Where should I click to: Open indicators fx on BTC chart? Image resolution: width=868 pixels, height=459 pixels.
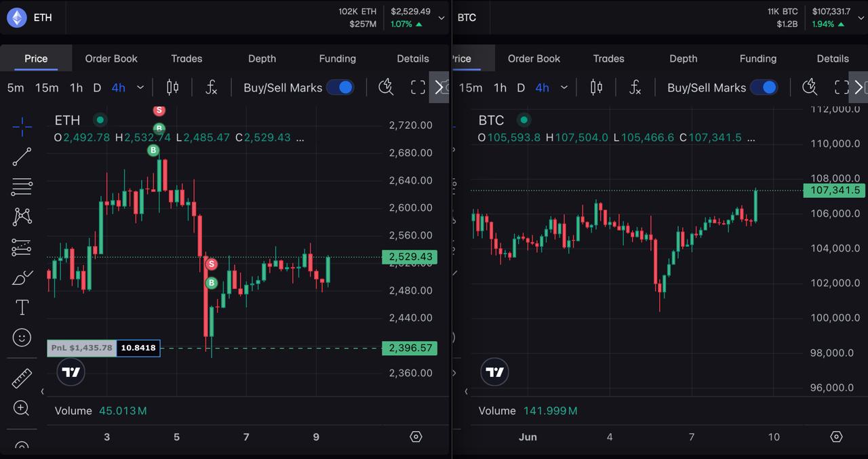pos(635,87)
